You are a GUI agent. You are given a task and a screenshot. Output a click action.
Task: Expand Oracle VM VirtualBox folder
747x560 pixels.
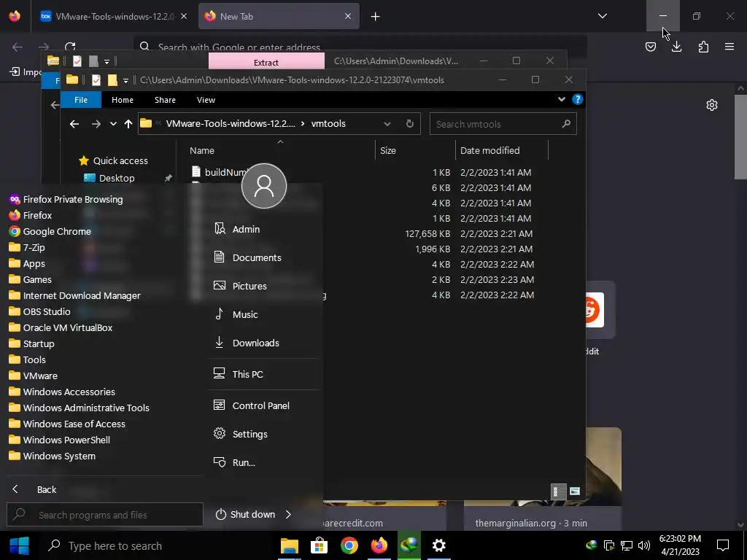[61, 327]
